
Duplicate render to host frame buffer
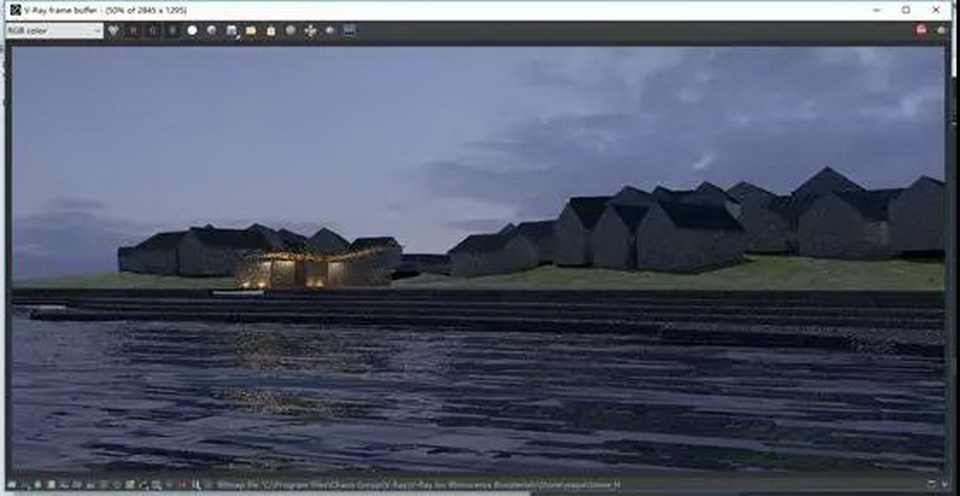click(290, 30)
